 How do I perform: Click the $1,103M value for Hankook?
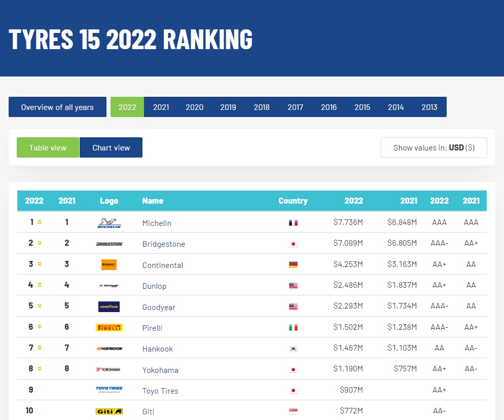coord(402,348)
